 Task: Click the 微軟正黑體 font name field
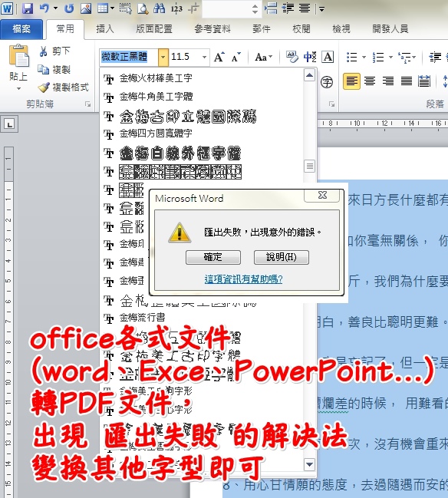click(129, 58)
